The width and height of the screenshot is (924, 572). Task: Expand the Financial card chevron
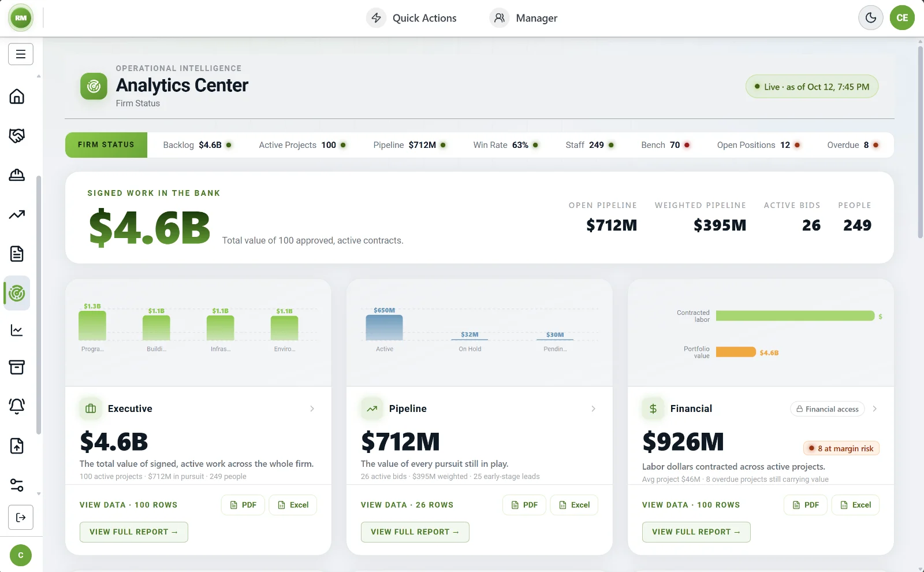874,408
